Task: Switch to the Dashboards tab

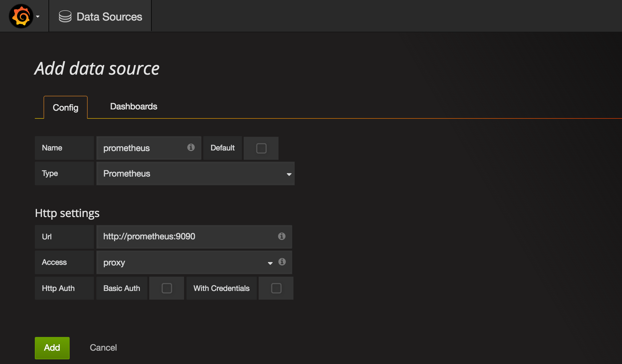Action: (x=133, y=106)
